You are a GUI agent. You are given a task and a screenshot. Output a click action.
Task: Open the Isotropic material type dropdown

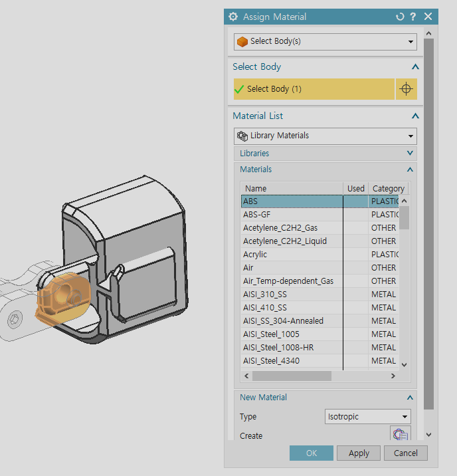[x=367, y=417]
